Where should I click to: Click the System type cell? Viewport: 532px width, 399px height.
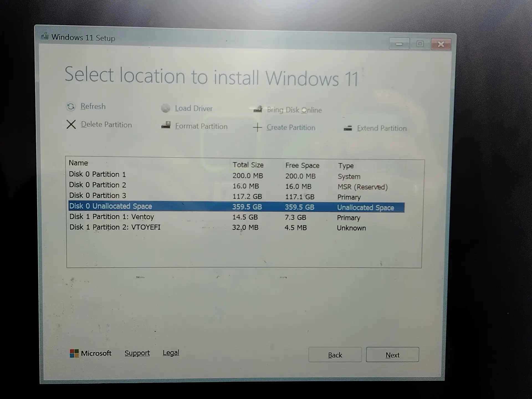tap(349, 177)
